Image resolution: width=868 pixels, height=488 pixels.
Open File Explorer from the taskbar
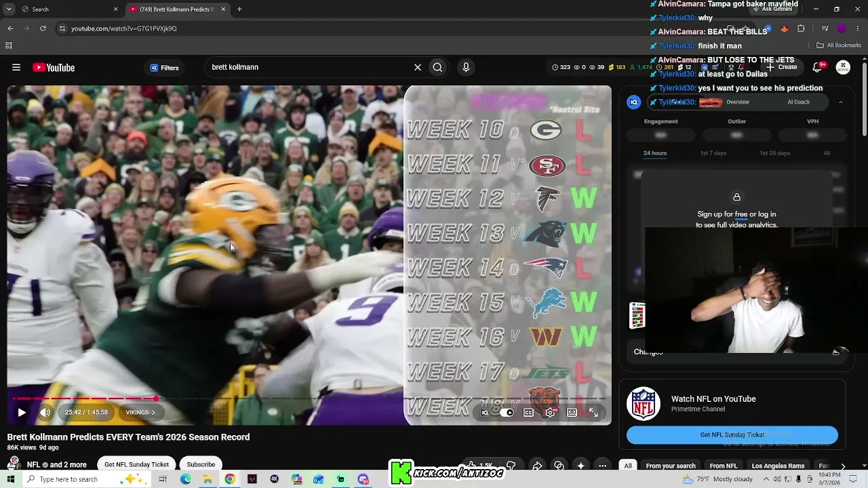pos(208,479)
